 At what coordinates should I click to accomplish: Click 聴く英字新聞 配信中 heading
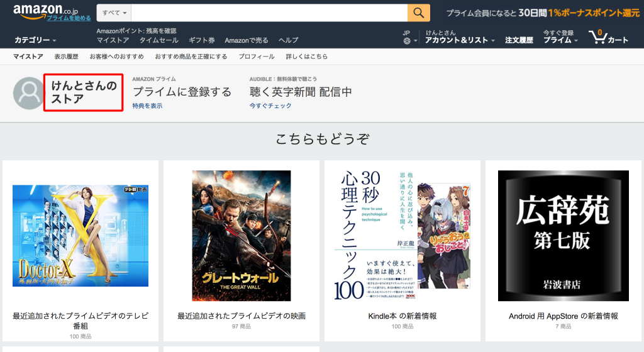tap(301, 92)
